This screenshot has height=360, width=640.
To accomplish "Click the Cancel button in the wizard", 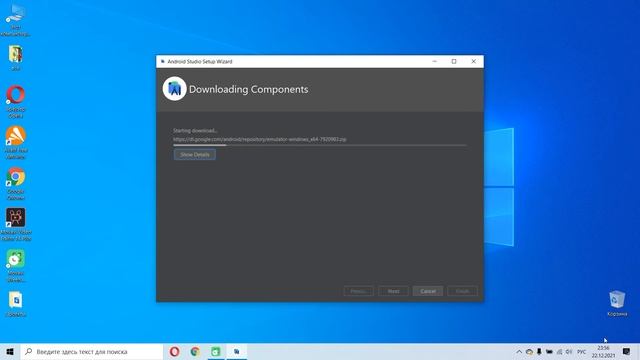I will 428,291.
